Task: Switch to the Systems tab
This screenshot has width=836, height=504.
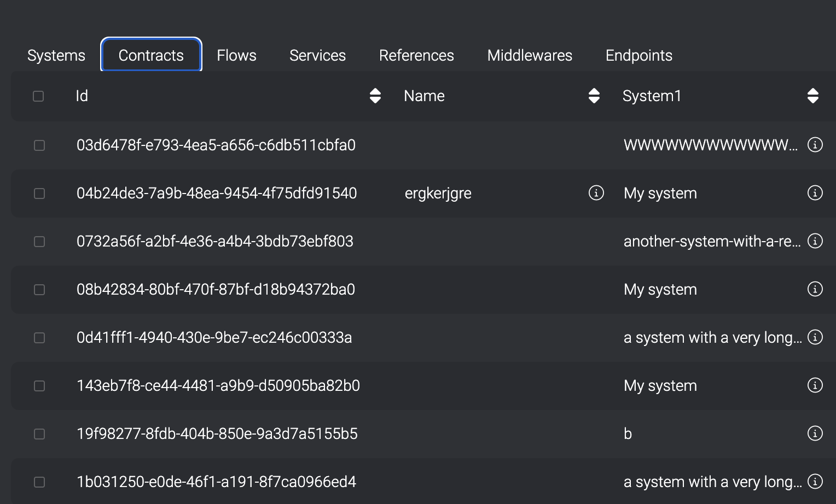Action: click(56, 55)
